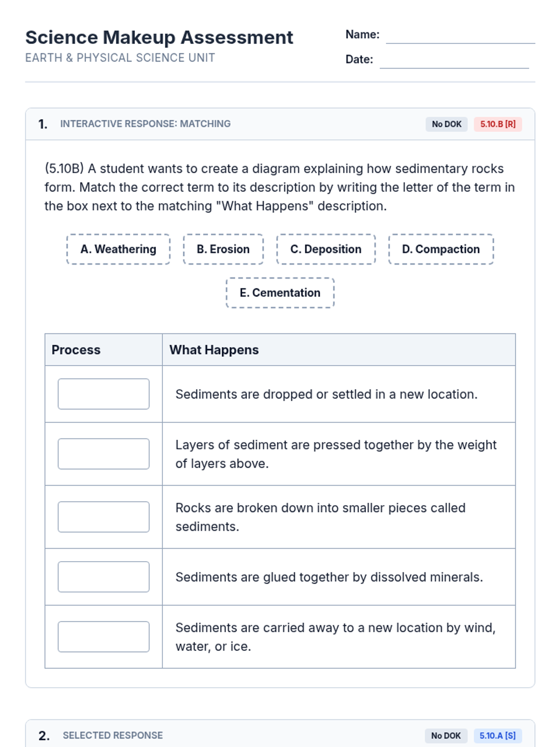Click answer box for sediments dropped or settled
The image size is (560, 747).
click(104, 394)
